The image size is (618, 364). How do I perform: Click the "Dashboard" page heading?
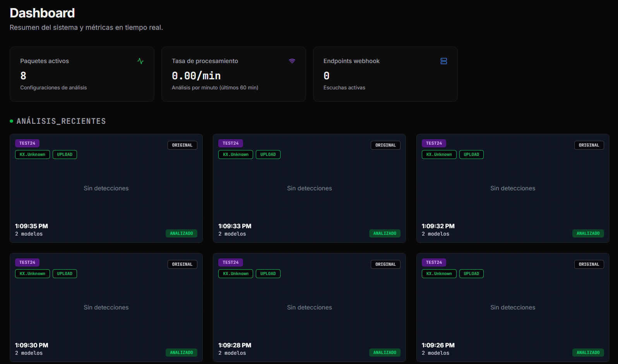coord(42,13)
